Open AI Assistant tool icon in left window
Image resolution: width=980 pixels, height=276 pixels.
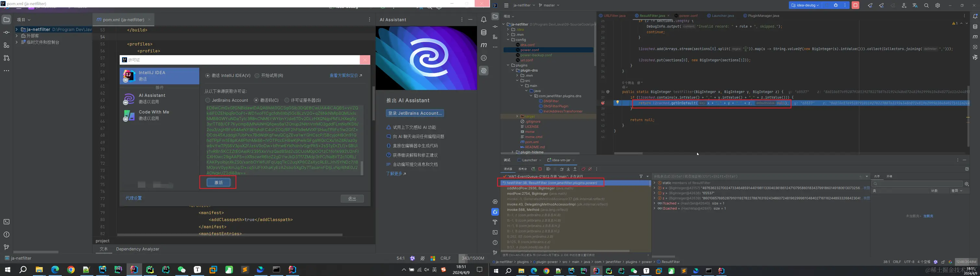point(484,70)
